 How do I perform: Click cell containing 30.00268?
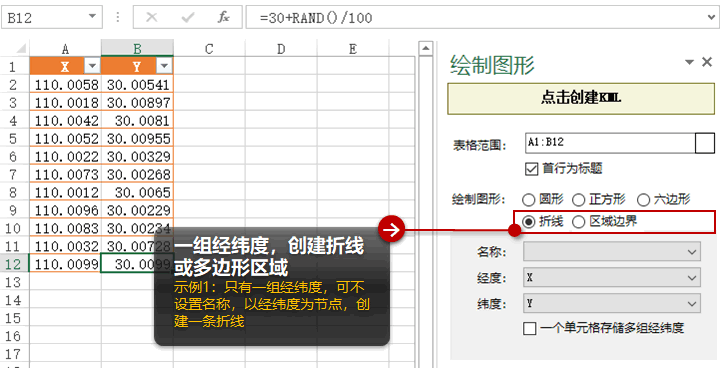pos(137,174)
